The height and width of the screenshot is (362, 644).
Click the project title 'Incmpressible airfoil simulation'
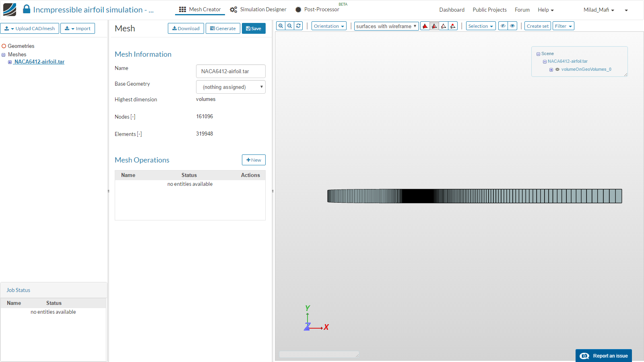pyautogui.click(x=93, y=10)
